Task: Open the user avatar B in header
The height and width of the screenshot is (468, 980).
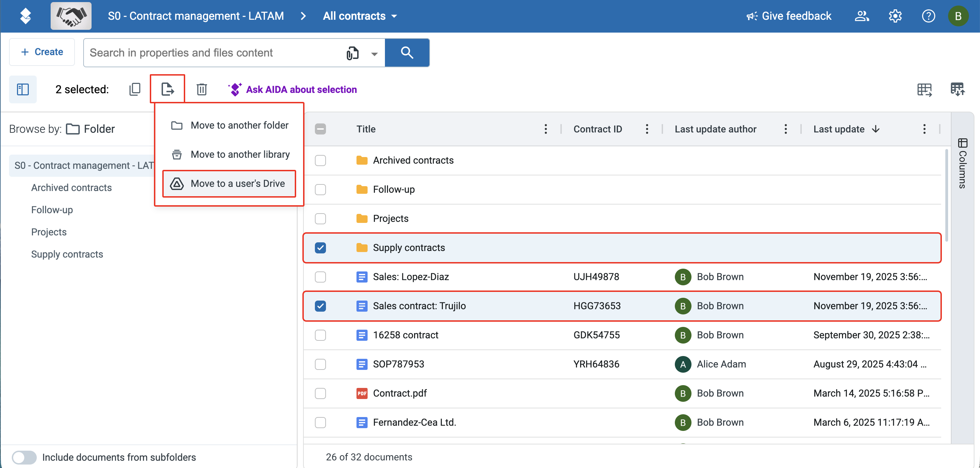Action: [958, 16]
